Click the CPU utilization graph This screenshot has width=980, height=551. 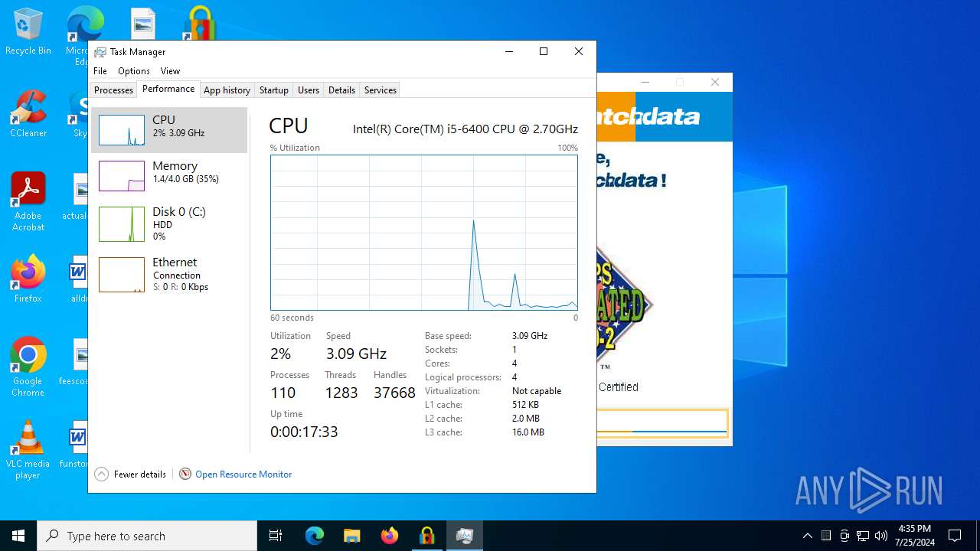pyautogui.click(x=424, y=233)
